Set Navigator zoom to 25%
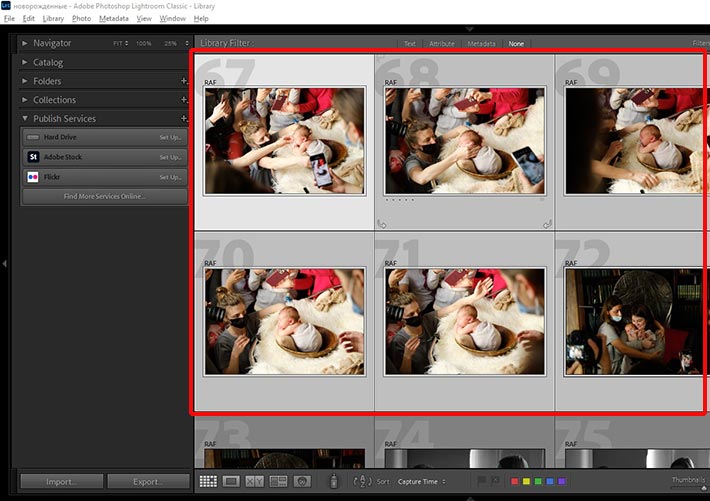Screen dimensions: 710x501 coord(170,43)
